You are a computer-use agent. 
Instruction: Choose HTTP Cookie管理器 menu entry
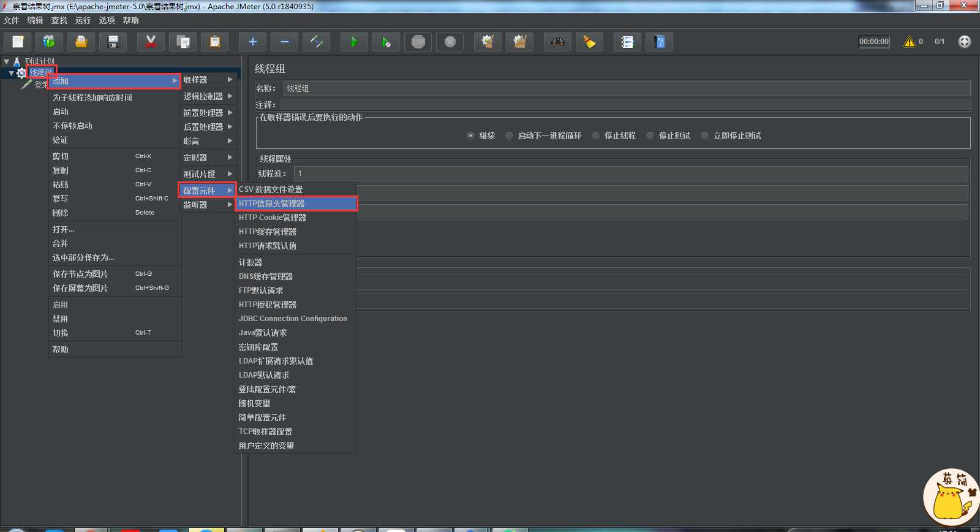(296, 218)
